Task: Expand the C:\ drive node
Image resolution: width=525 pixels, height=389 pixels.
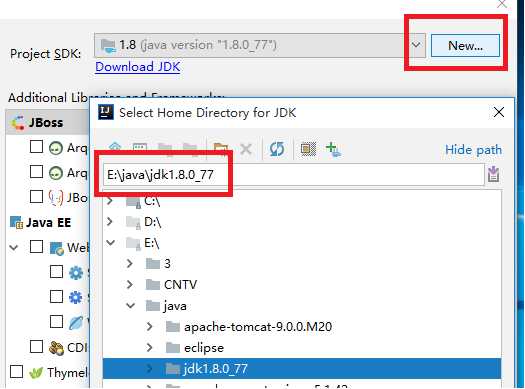Action: point(109,201)
